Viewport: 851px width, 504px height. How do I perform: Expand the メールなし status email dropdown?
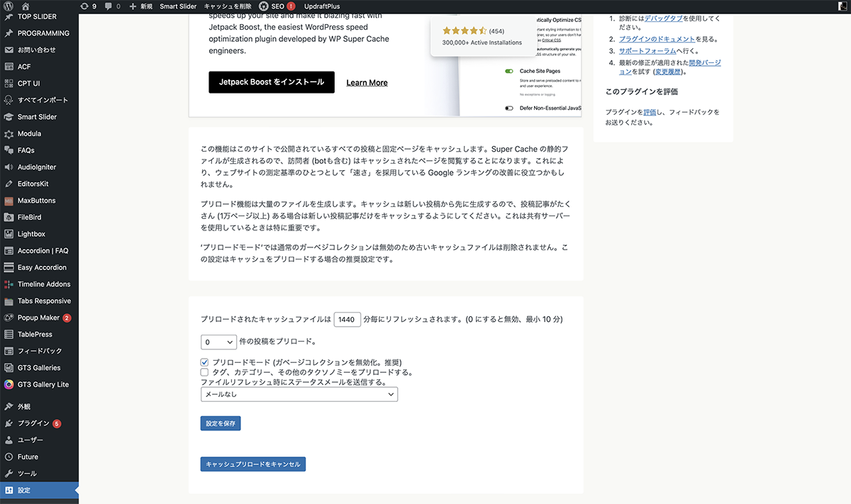click(x=299, y=395)
